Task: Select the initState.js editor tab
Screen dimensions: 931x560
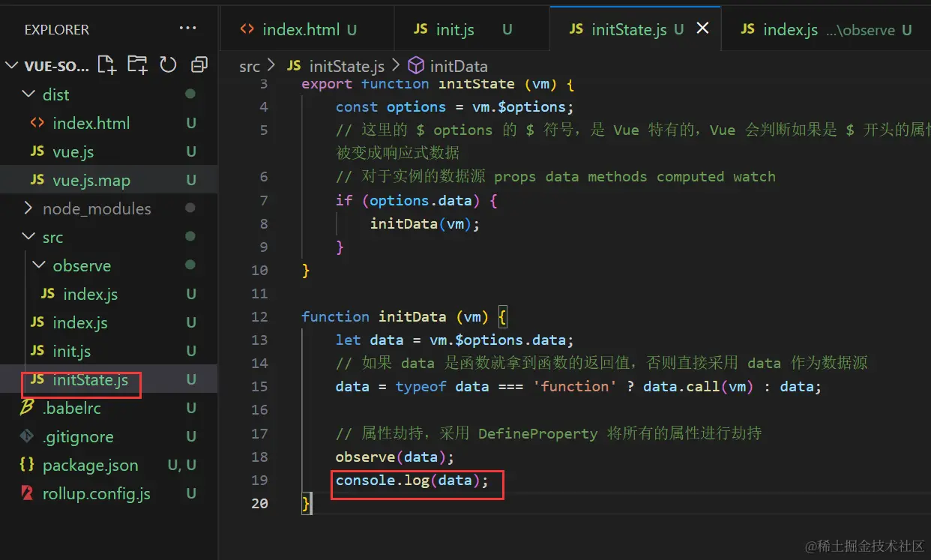Action: pyautogui.click(x=636, y=30)
